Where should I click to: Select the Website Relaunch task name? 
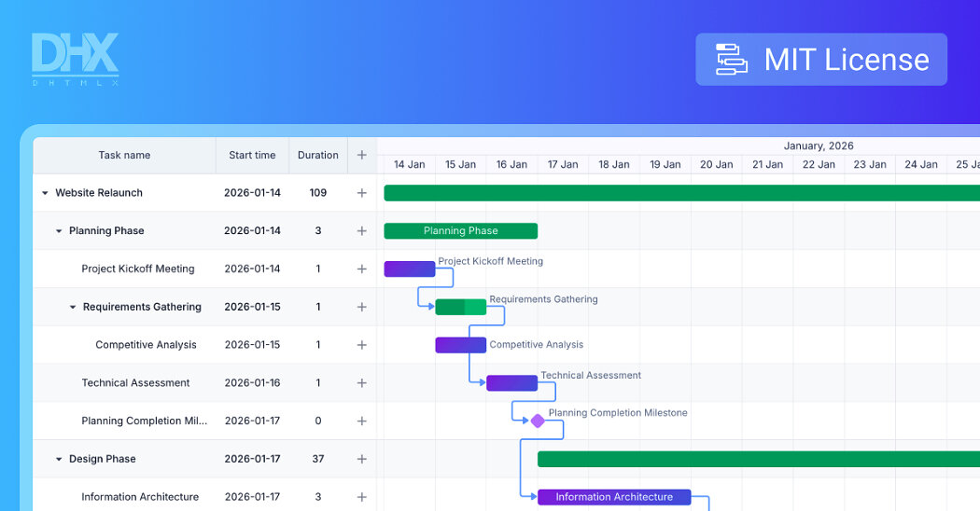point(99,193)
